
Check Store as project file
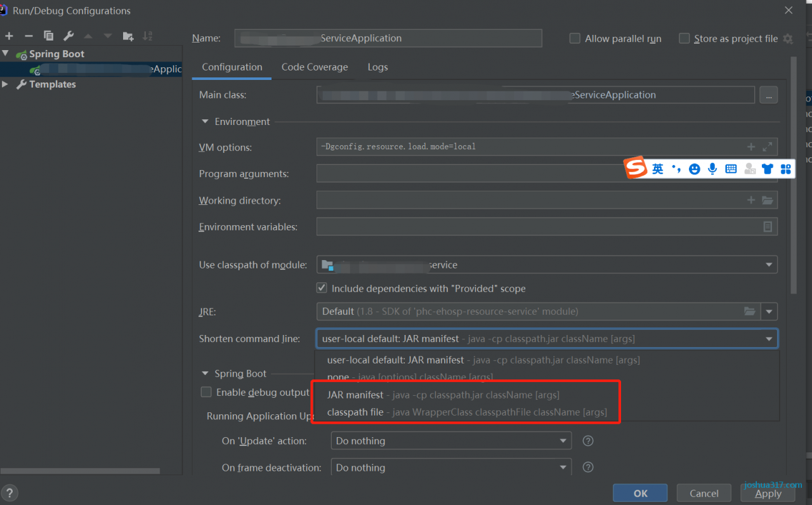pos(684,39)
